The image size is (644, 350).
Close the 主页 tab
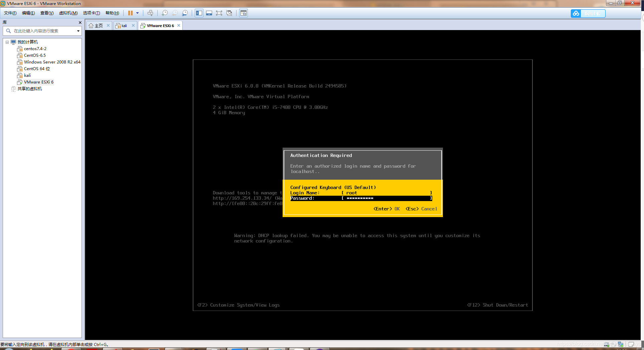(108, 25)
